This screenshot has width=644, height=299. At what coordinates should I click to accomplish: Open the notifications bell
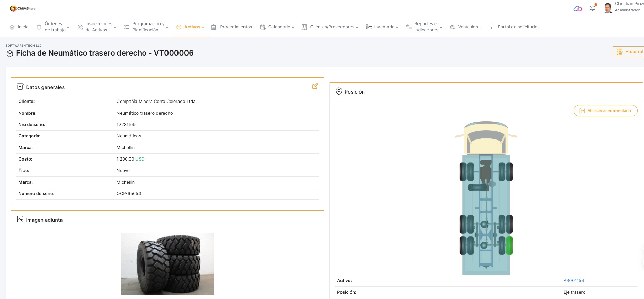[x=593, y=8]
